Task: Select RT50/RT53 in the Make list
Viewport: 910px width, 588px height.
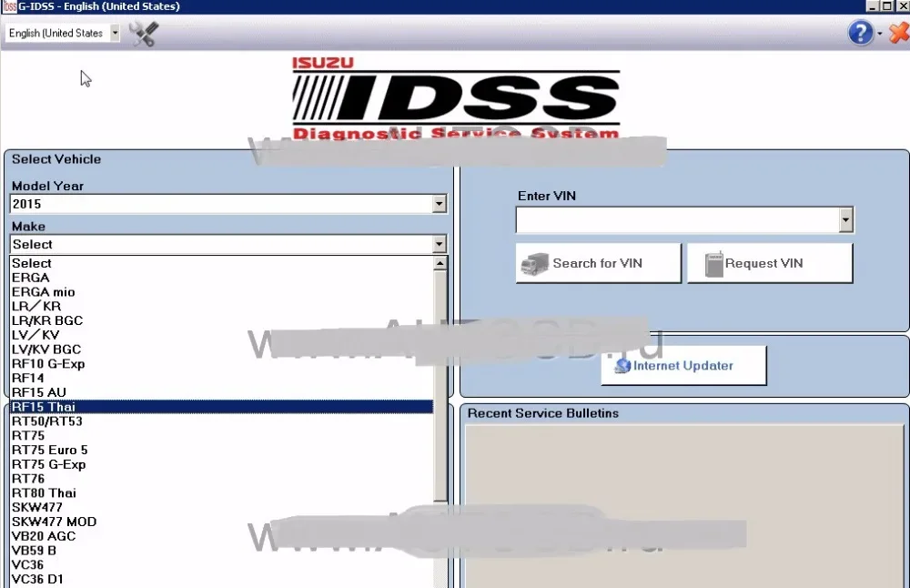Action: (221, 421)
